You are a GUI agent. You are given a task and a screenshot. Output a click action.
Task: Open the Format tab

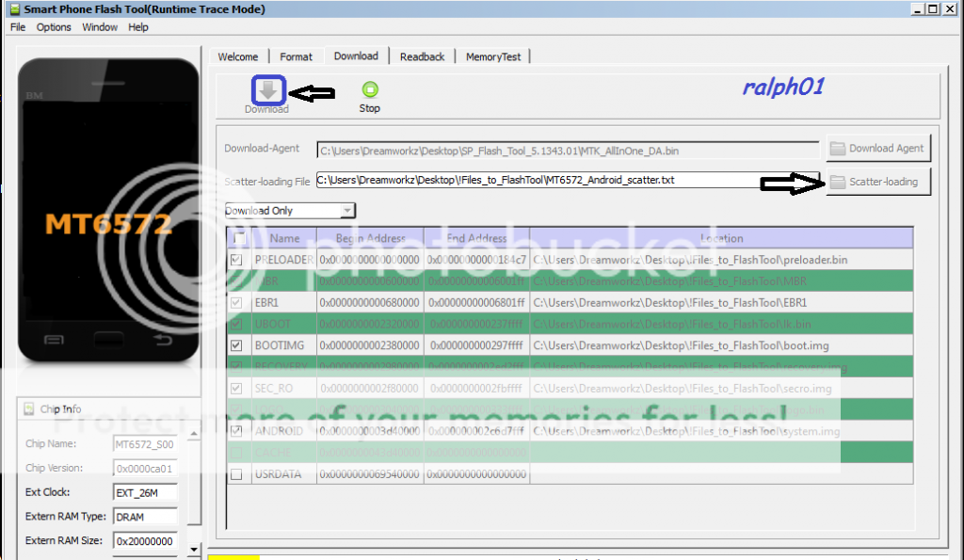click(296, 56)
